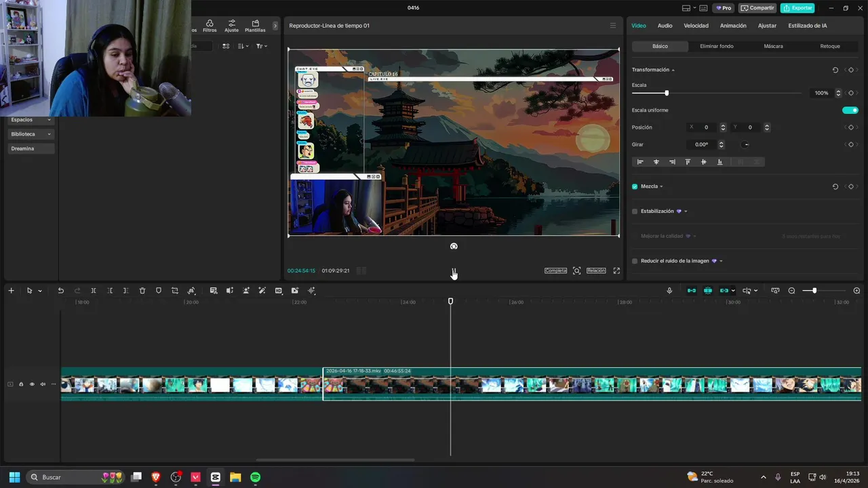Click the microphone record voiceover icon

[x=669, y=291]
